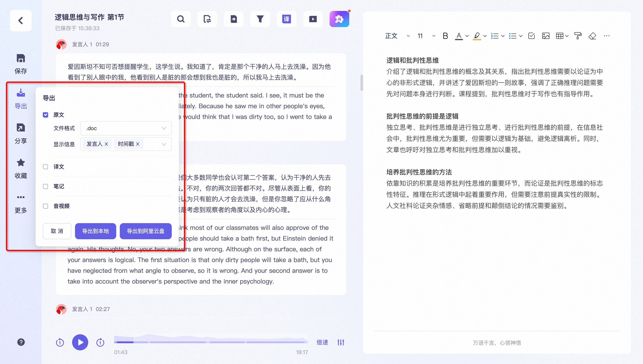Image resolution: width=643 pixels, height=364 pixels.
Task: Toggle bold formatting in editor
Action: point(445,36)
